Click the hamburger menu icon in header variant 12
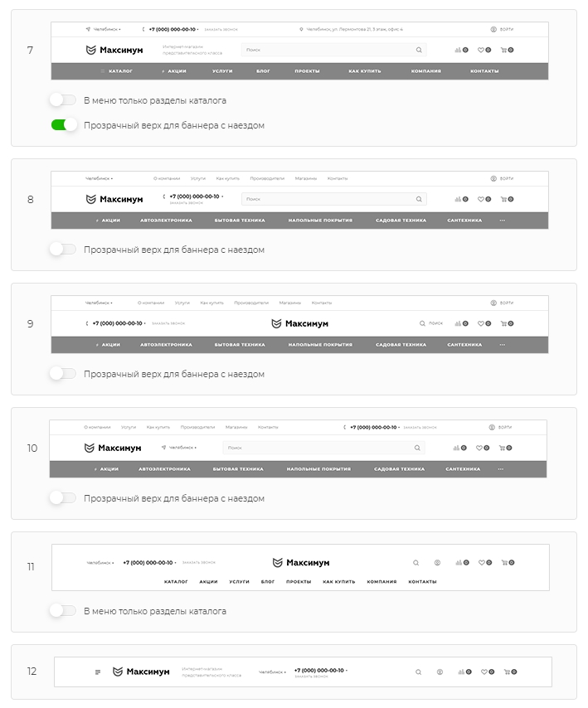Image resolution: width=588 pixels, height=708 pixels. point(98,672)
